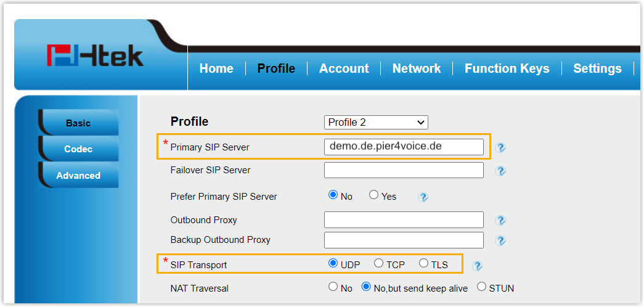Screen dimensions: 644x307
Task: Open the Codec sidebar section
Action: (x=78, y=149)
